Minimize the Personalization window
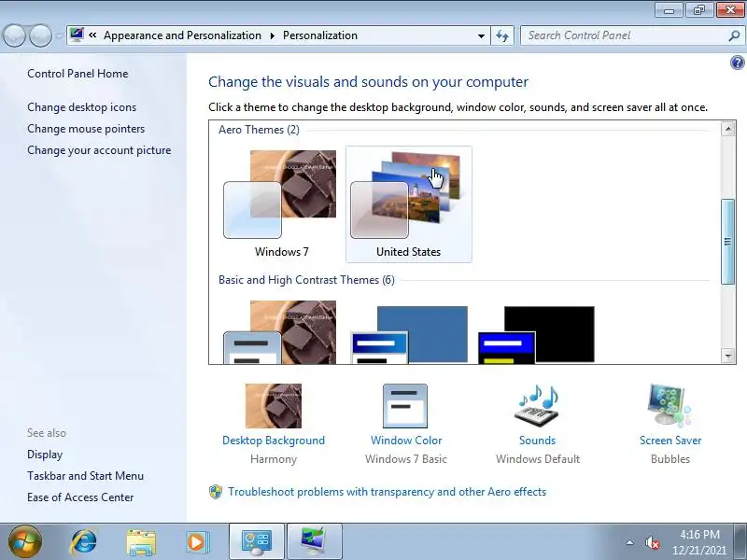This screenshot has height=560, width=747. [x=669, y=10]
